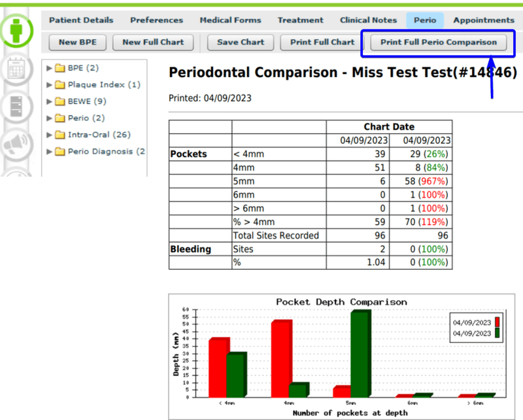Expand the BEWE (9) node arrow
Viewport: 523px width, 420px height.
[49, 101]
